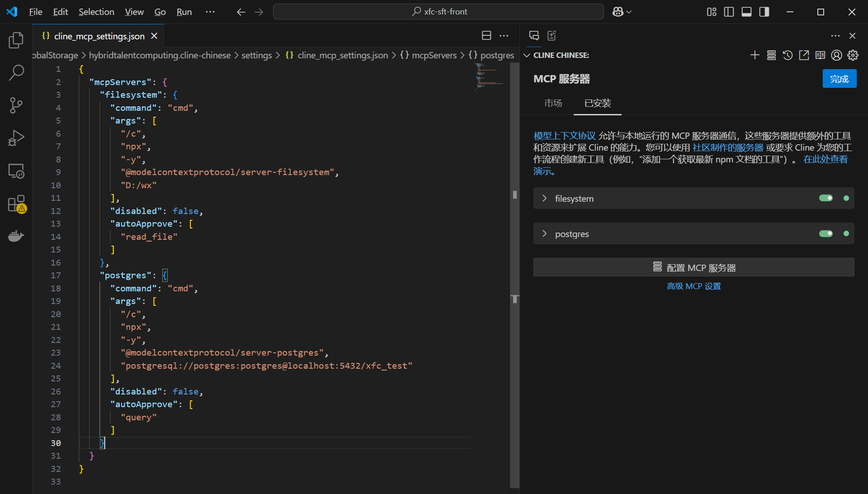Open the 高级 MCP 设置 link
Screen dimensions: 868x494
coord(693,286)
